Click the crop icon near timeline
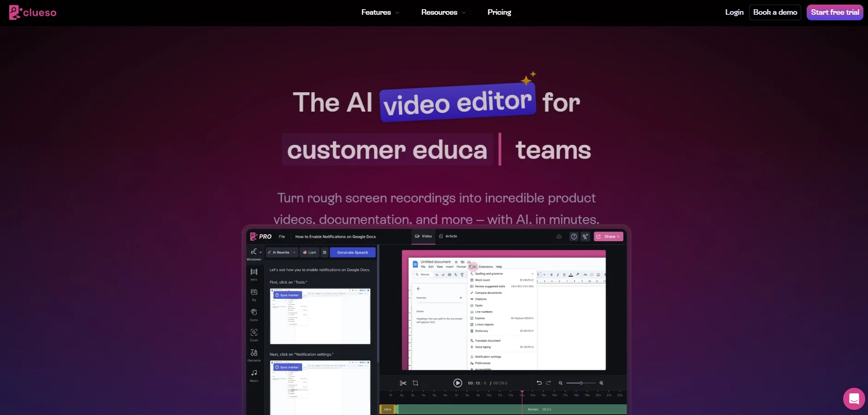The height and width of the screenshot is (415, 868). [415, 383]
